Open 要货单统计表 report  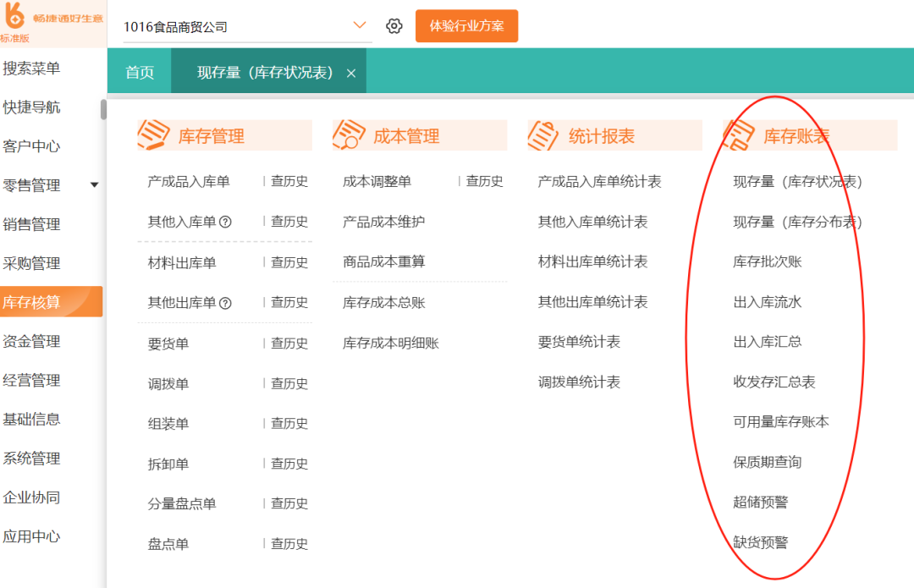coord(579,342)
